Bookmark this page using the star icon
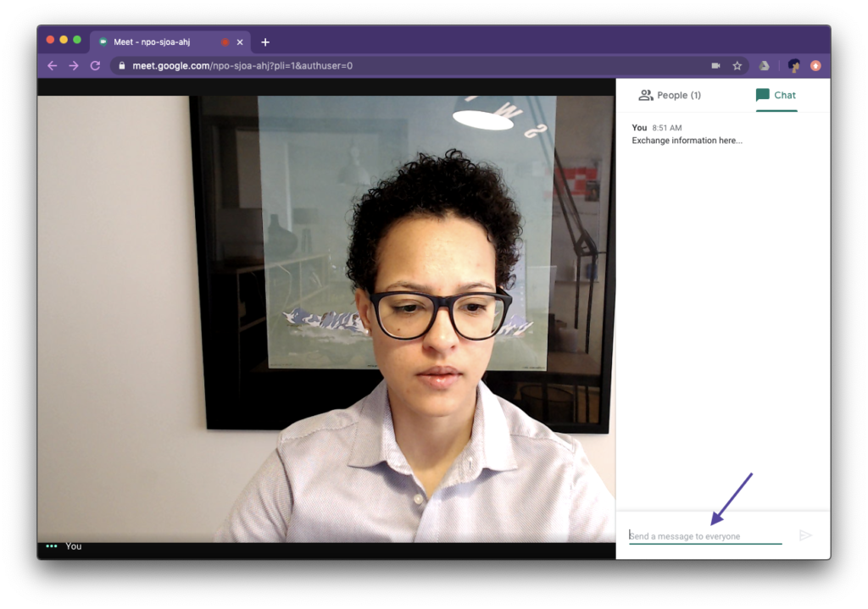868x609 pixels. click(x=737, y=65)
